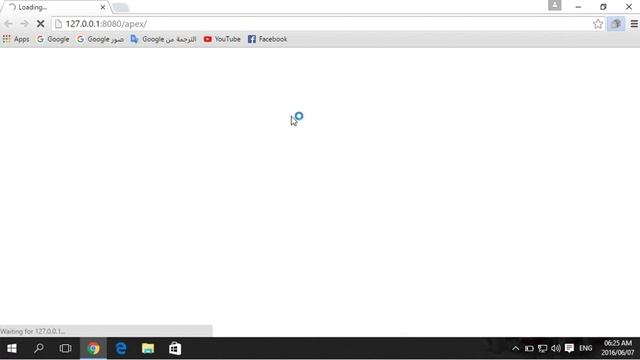The image size is (640, 360).
Task: Open the Windows Store from the taskbar
Action: (x=175, y=349)
